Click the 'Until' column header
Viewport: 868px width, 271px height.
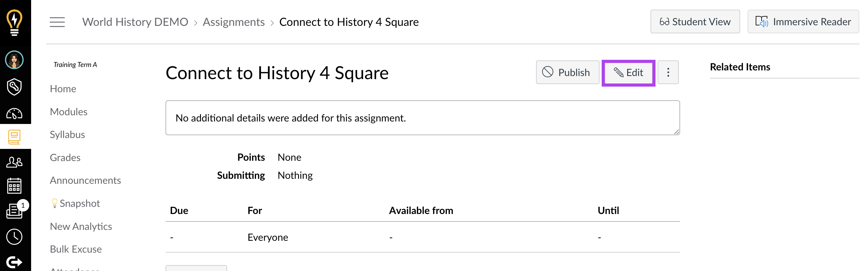tap(608, 211)
